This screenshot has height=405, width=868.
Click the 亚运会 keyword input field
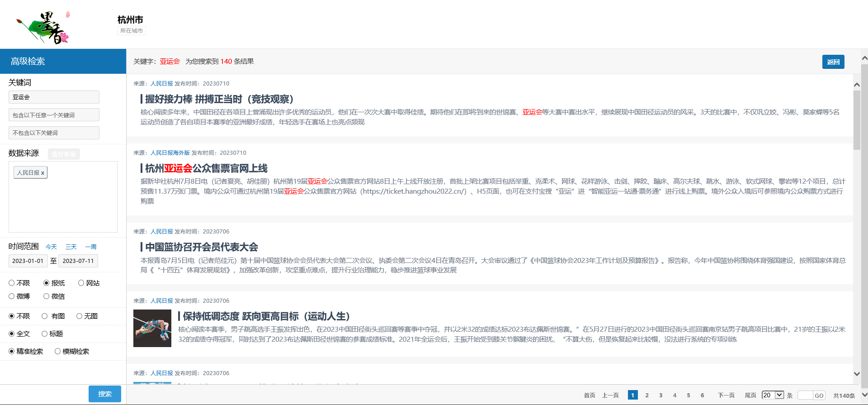coord(54,97)
